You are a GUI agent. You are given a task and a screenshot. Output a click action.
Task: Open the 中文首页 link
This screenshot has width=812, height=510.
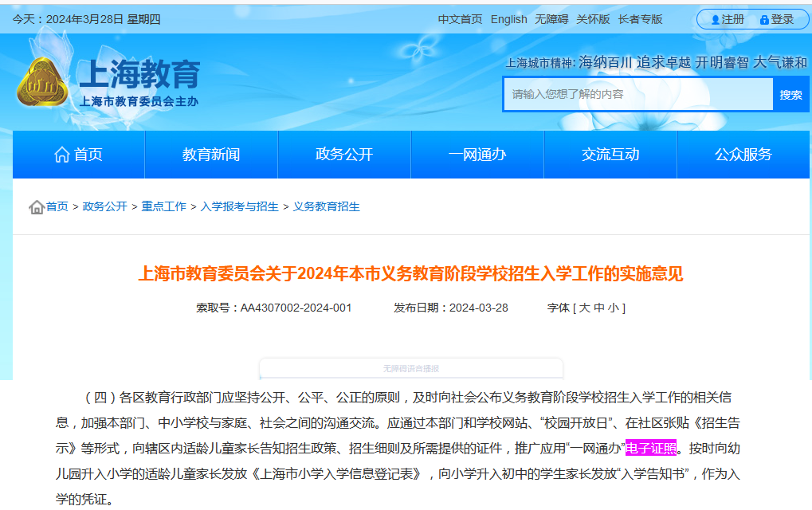[x=461, y=19]
